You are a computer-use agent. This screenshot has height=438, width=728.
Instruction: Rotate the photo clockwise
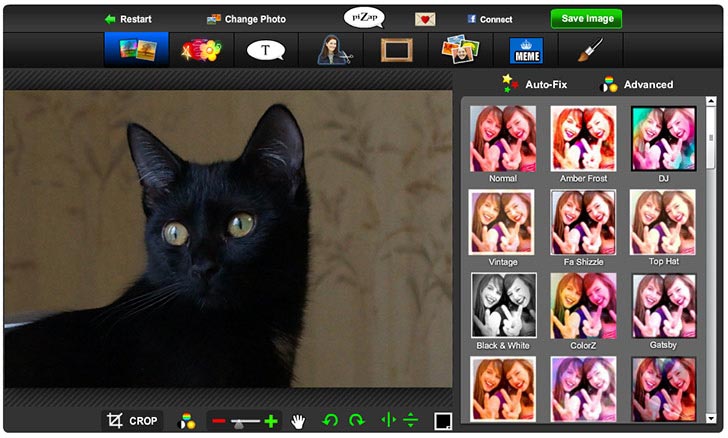356,421
